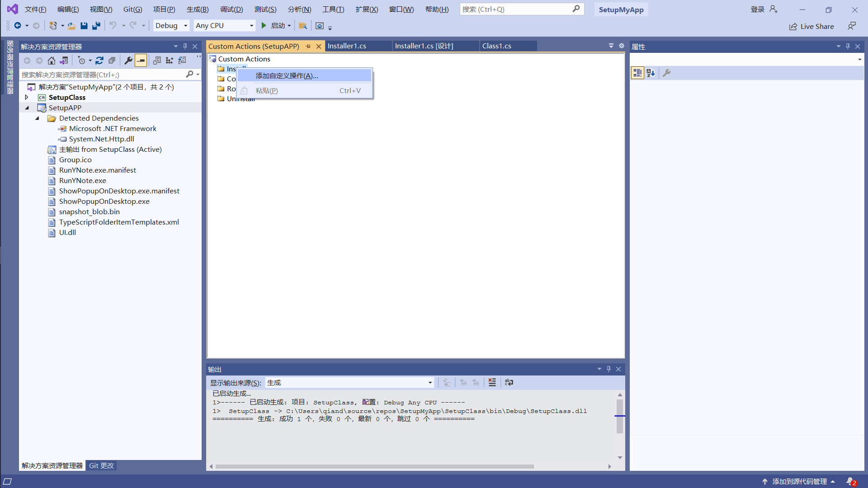Open properties via wrench icon in Solution Explorer
This screenshot has width=868, height=488.
click(x=128, y=61)
